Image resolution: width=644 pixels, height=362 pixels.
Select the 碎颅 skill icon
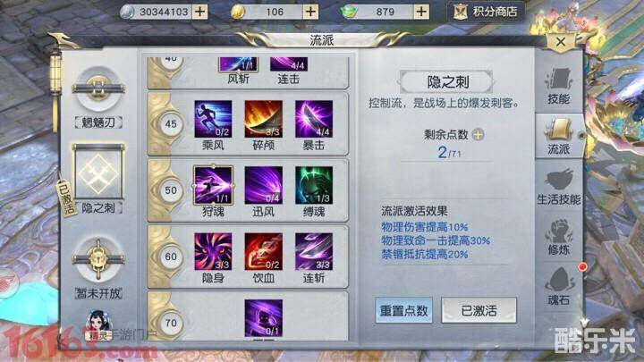point(263,119)
